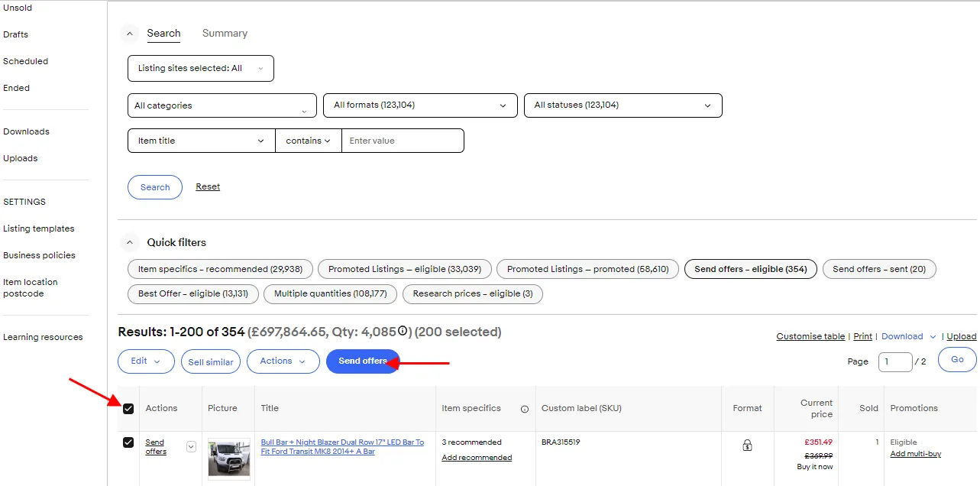Open Downloads in the sidebar
This screenshot has height=486, width=980.
pos(26,131)
